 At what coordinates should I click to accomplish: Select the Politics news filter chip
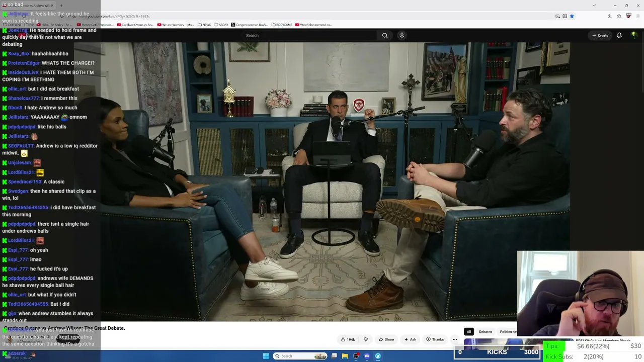[x=508, y=332]
